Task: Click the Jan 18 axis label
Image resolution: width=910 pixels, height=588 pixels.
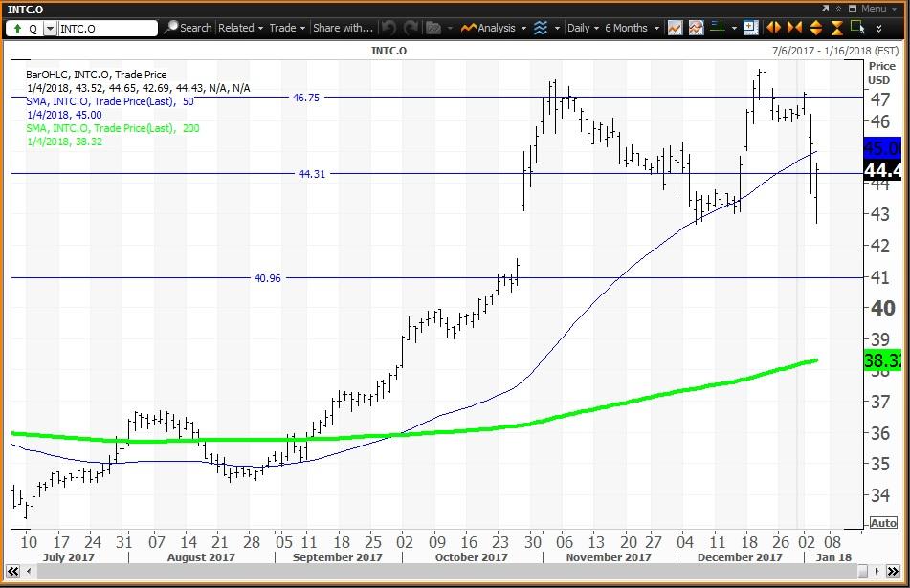Action: coord(833,557)
